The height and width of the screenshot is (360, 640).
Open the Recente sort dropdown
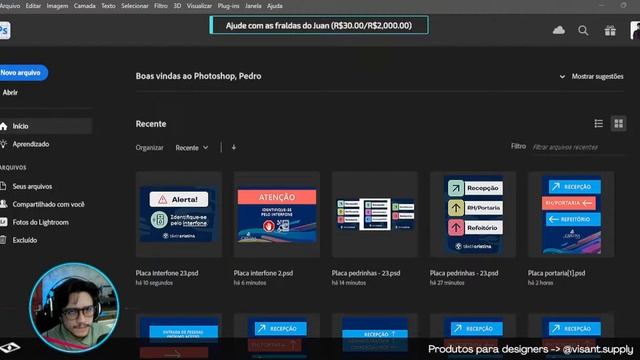[x=192, y=148]
